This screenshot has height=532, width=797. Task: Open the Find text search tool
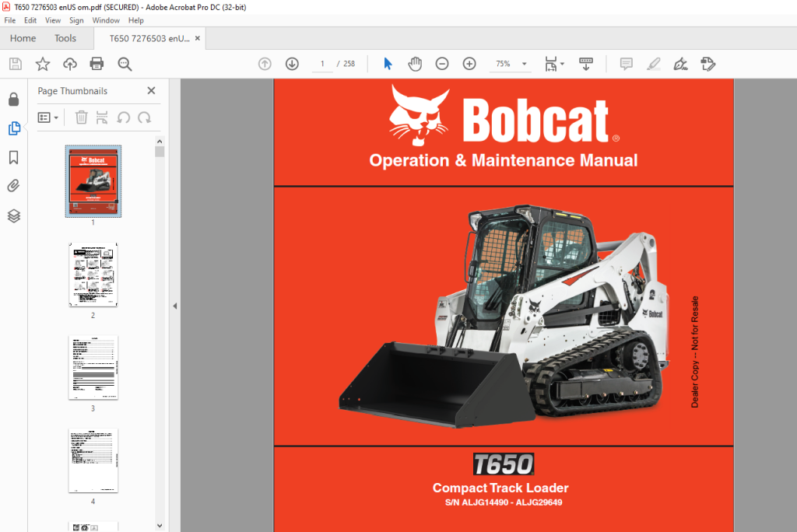coord(125,64)
